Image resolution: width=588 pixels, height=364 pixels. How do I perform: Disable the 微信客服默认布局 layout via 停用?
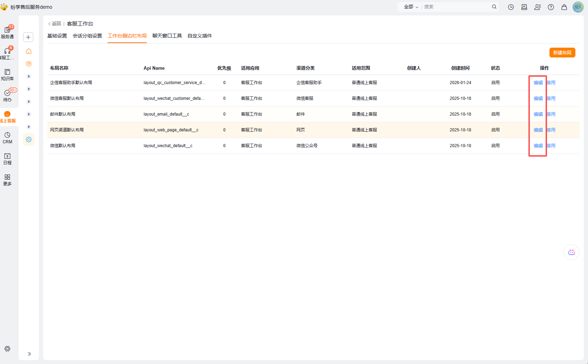[x=551, y=98]
